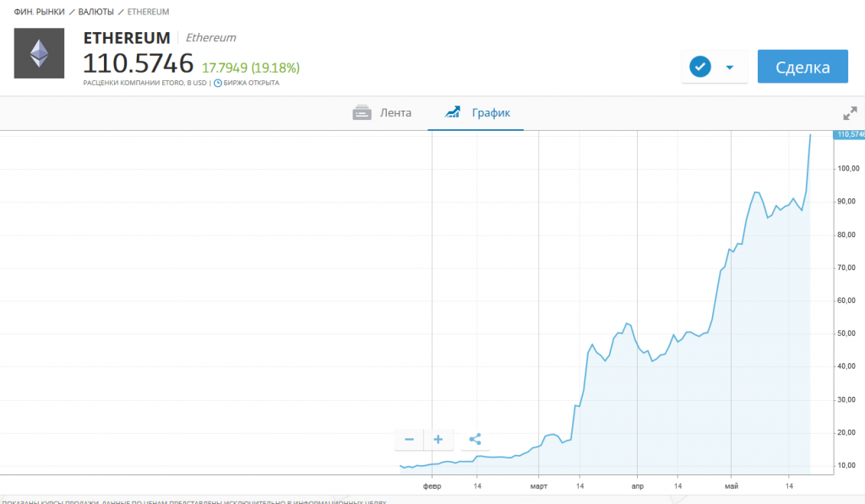Click the large 110.5746 price
This screenshot has width=865, height=504.
[138, 63]
